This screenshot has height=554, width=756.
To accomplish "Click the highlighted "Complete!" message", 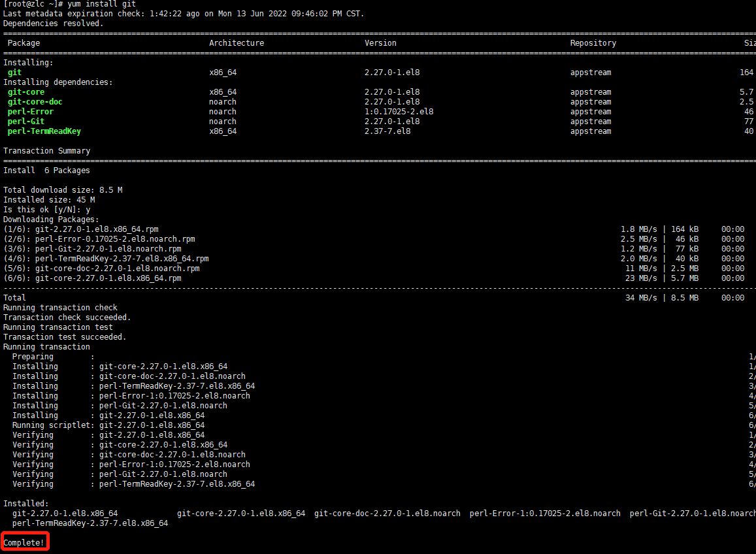I will (x=24, y=542).
